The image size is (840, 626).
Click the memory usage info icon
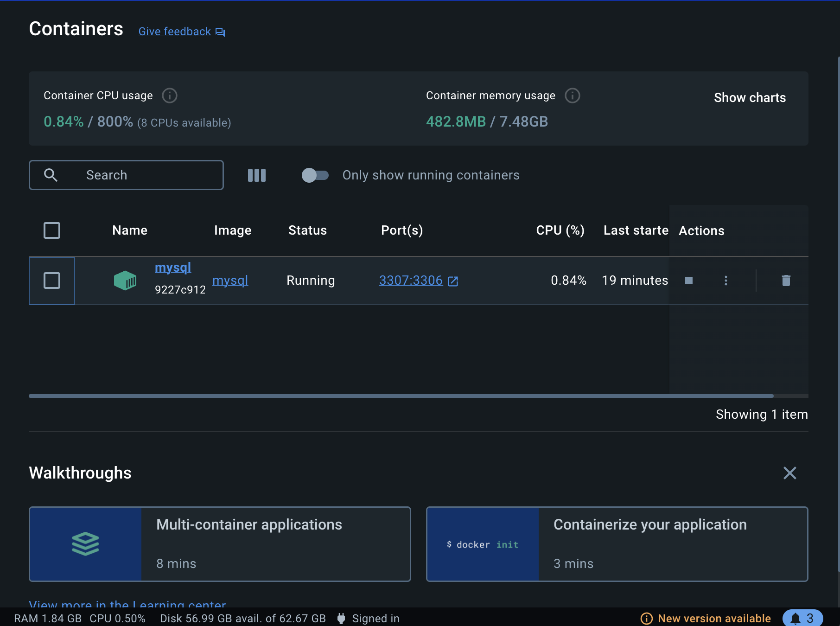click(x=573, y=96)
